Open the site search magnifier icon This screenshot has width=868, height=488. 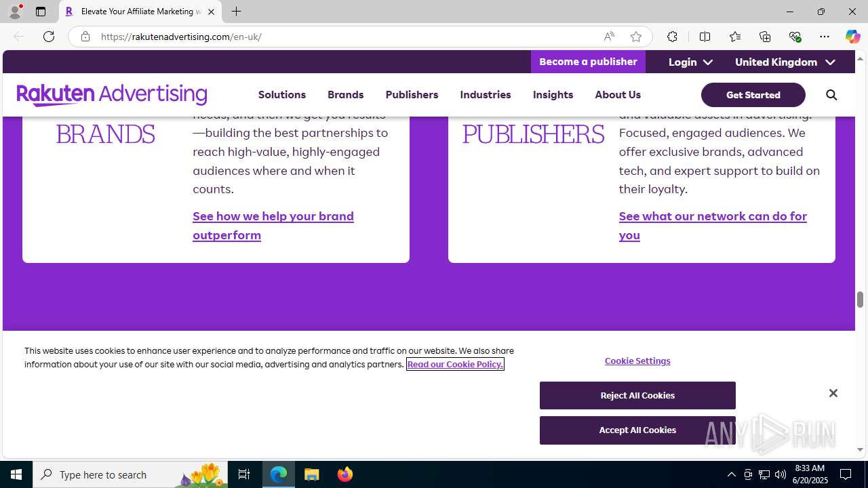point(831,95)
